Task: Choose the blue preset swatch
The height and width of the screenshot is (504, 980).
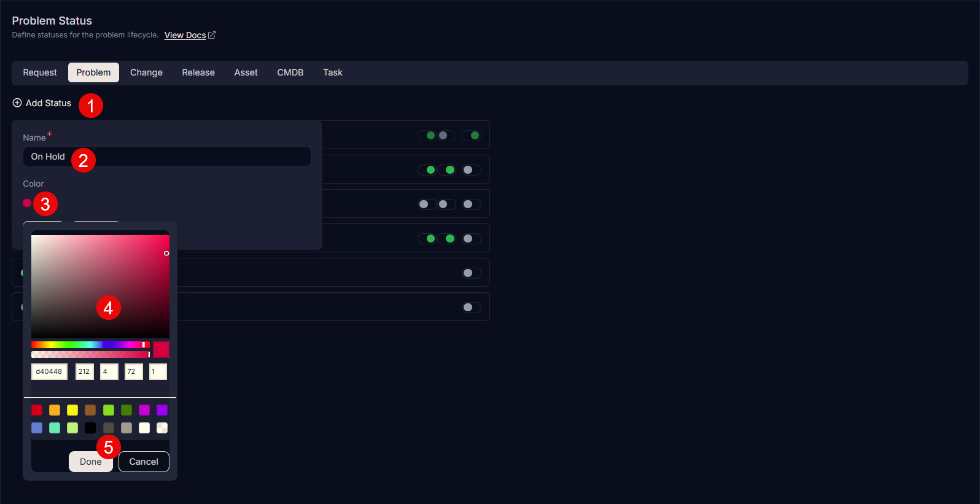Action: (x=37, y=428)
